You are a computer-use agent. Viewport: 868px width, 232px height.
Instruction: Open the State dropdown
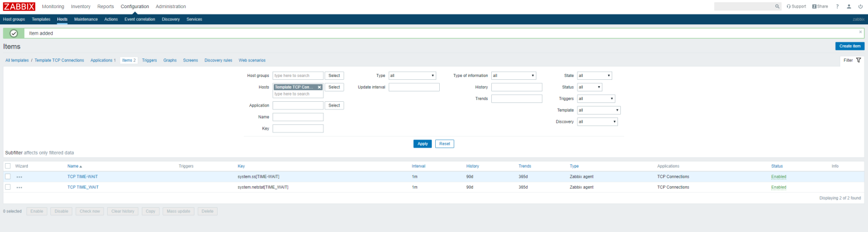click(x=594, y=76)
